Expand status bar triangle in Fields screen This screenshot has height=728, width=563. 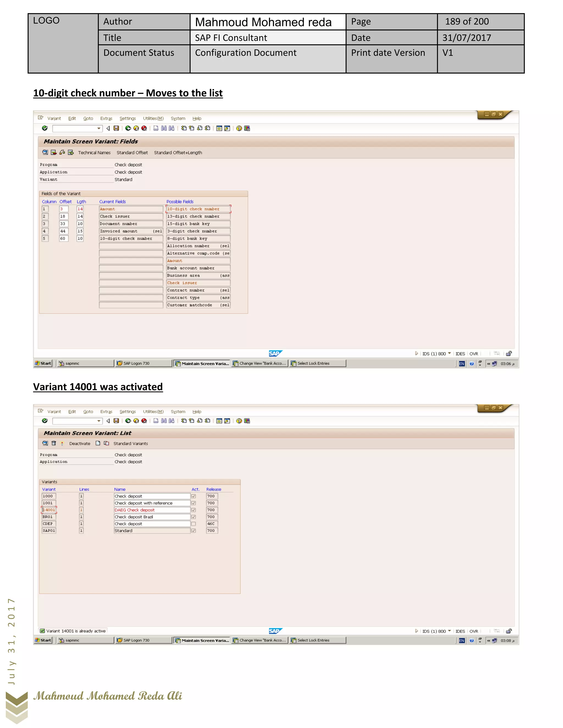pos(416,353)
